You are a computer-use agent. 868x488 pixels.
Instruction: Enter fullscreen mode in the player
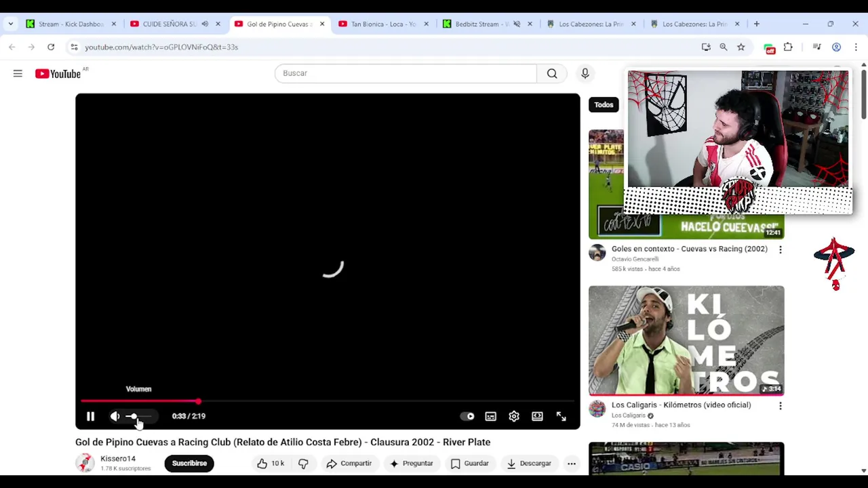coord(561,416)
